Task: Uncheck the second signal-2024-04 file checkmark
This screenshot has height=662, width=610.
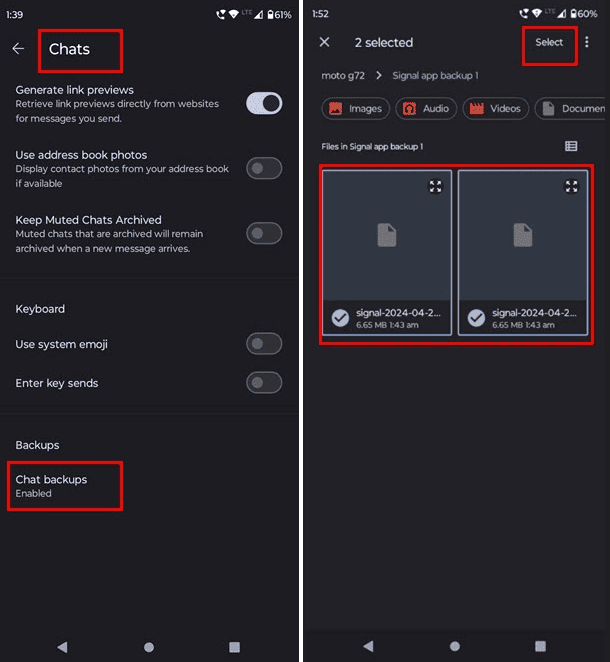Action: tap(476, 318)
